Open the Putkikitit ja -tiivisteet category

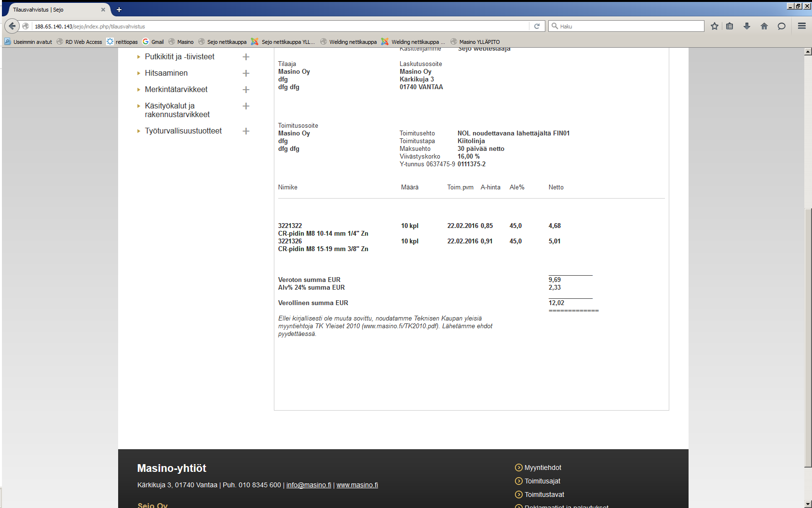pos(179,56)
